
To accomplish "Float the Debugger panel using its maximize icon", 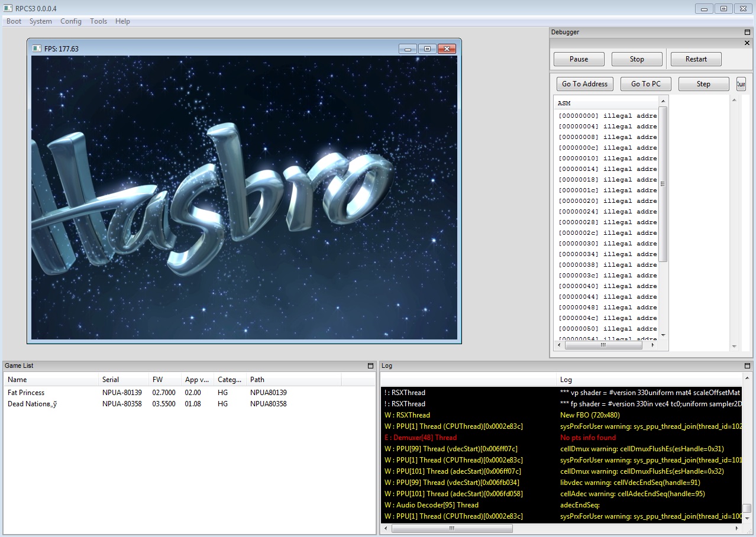I will click(x=747, y=33).
